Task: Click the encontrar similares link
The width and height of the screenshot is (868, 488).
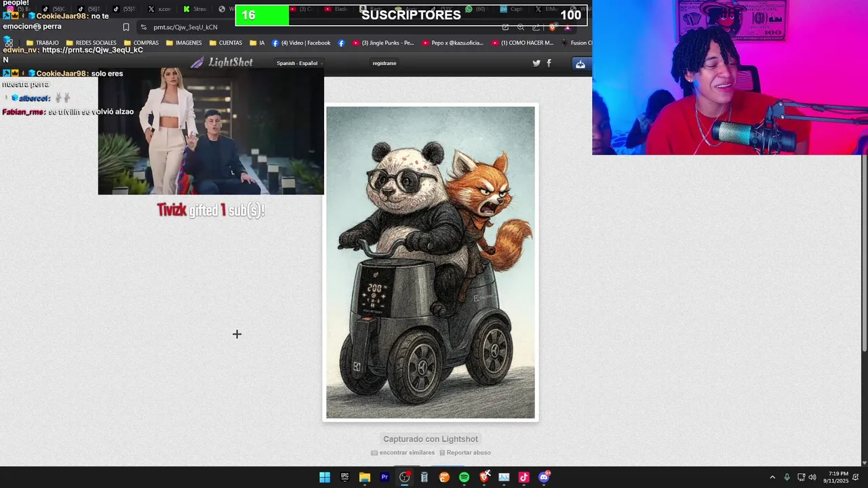Action: [403, 453]
